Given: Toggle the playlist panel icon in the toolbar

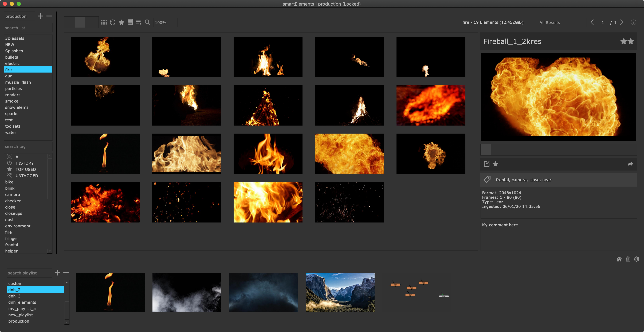Looking at the screenshot, I should click(x=139, y=22).
